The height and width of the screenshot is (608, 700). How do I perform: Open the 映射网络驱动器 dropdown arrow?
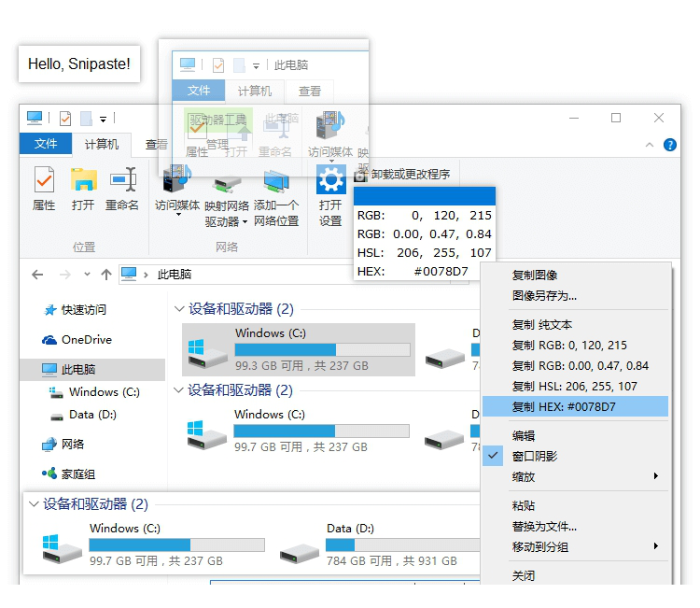245,221
